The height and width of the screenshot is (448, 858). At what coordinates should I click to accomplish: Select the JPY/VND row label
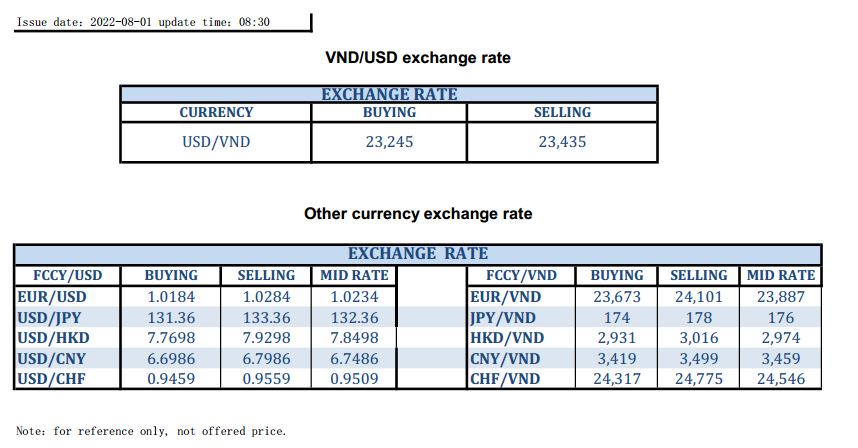point(504,317)
